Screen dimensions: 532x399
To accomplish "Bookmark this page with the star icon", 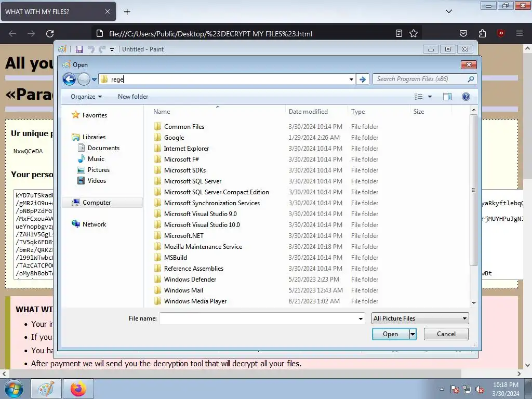I will pyautogui.click(x=413, y=33).
